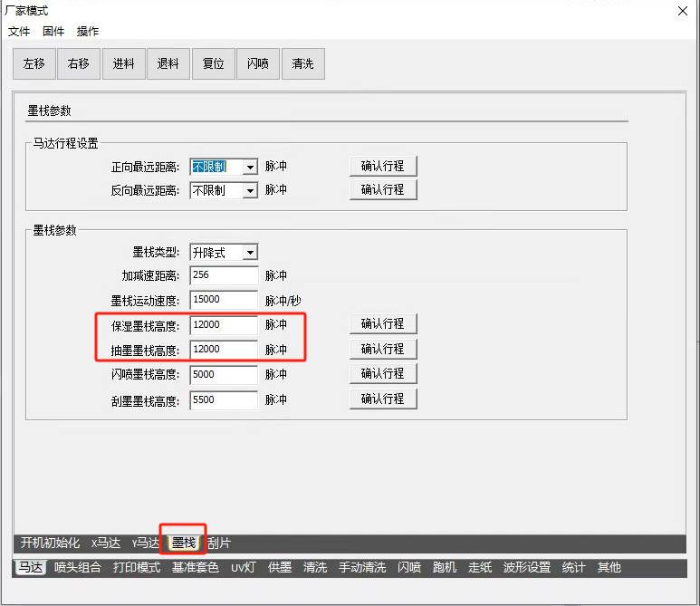This screenshot has height=606, width=700.
Task: Close the 厂家模式 window
Action: coord(681,11)
